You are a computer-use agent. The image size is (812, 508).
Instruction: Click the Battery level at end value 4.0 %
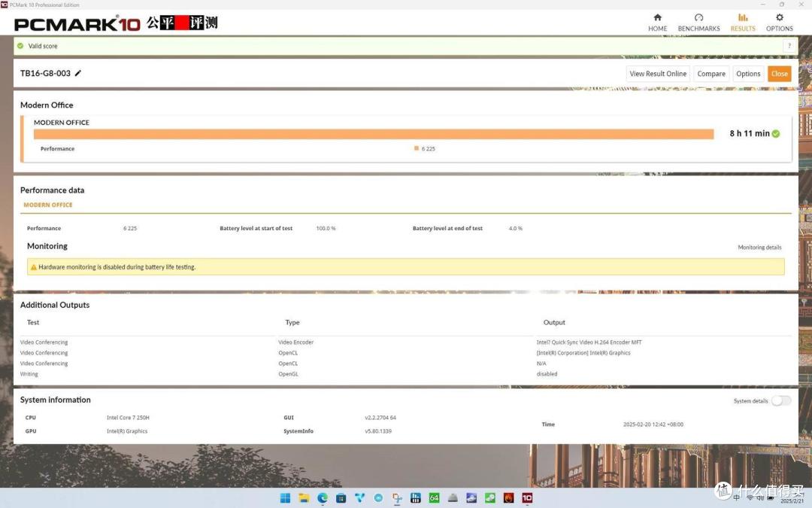(x=515, y=228)
